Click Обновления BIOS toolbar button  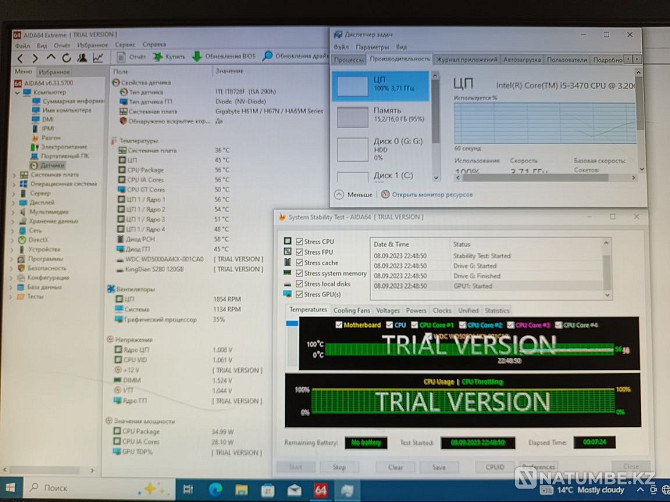[x=223, y=56]
